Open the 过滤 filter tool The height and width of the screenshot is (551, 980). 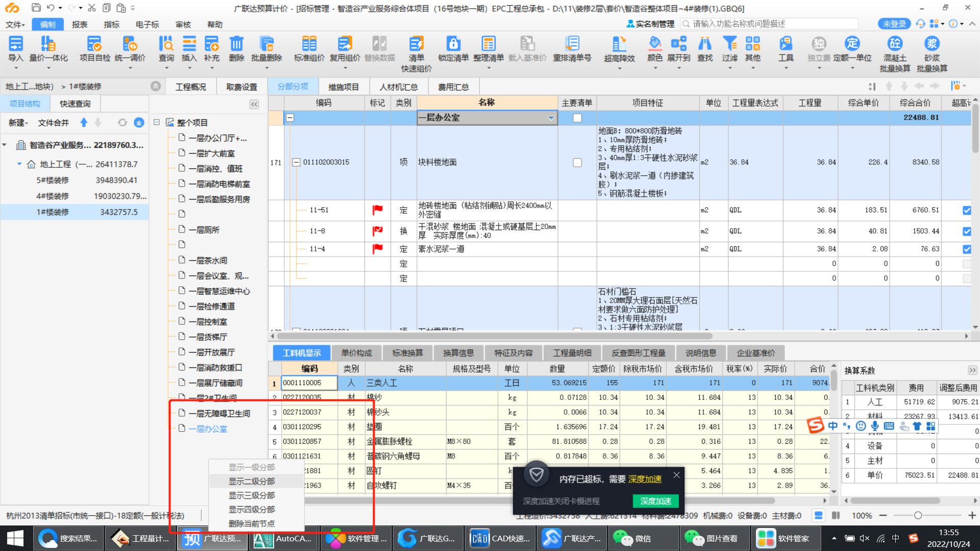coord(729,49)
